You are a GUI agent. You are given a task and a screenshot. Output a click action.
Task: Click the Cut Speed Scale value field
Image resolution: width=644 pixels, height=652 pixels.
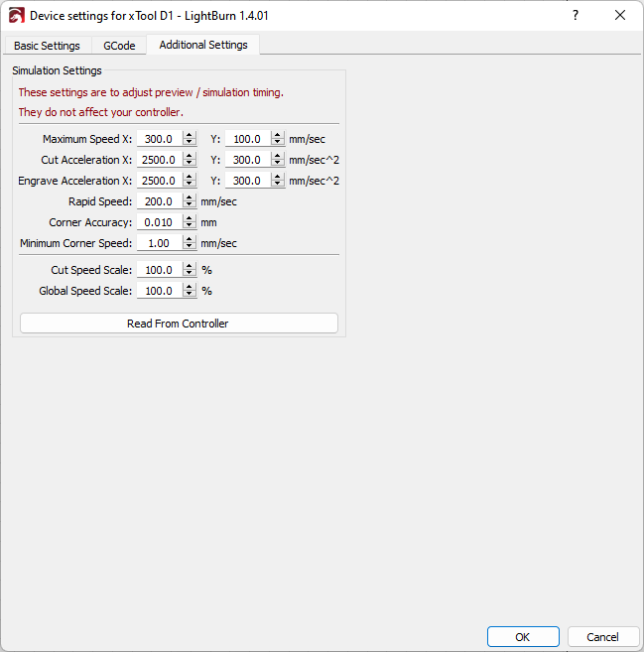(160, 270)
